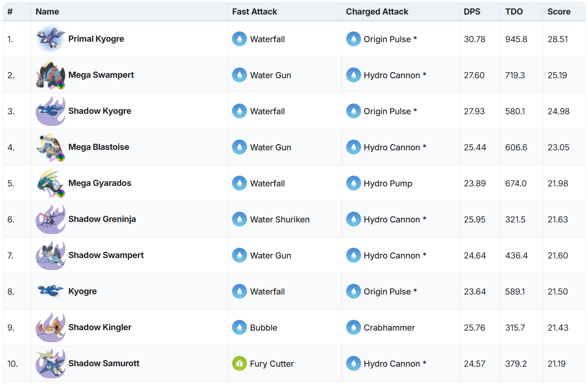
Task: Click water type icon beside Waterfall in row 1
Action: (240, 39)
